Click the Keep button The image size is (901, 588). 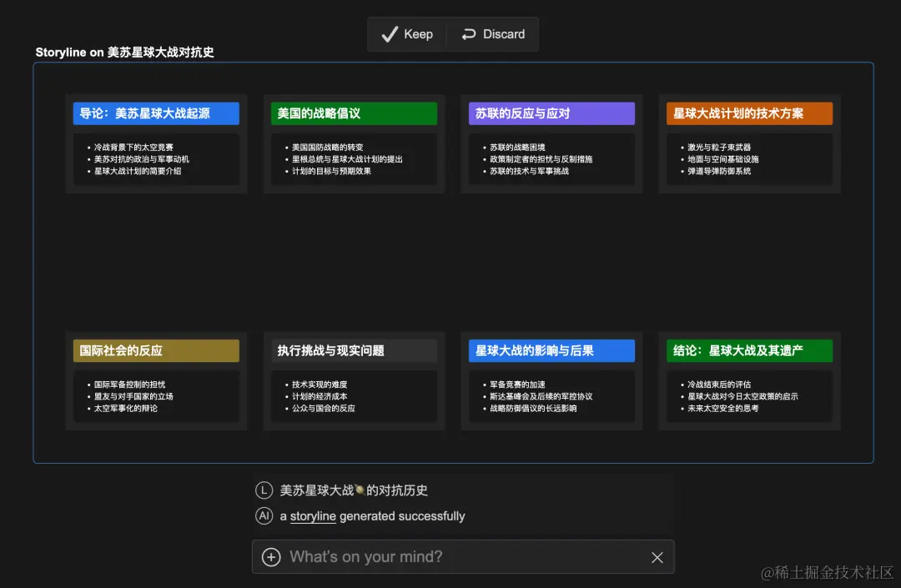(x=407, y=34)
